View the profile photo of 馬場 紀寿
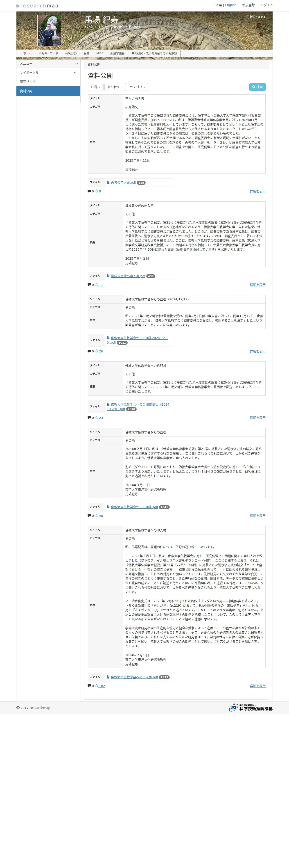This screenshot has height=868, width=289. (x=49, y=30)
